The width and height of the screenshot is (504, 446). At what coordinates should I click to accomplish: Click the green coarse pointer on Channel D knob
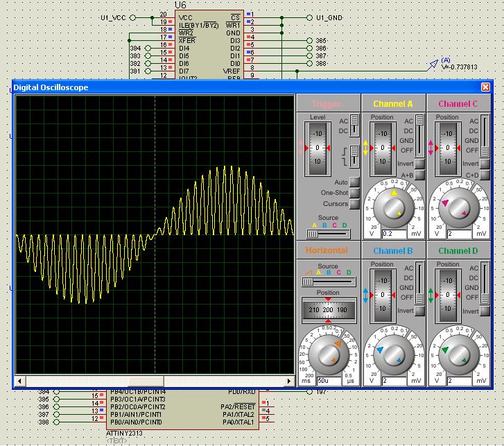445,350
